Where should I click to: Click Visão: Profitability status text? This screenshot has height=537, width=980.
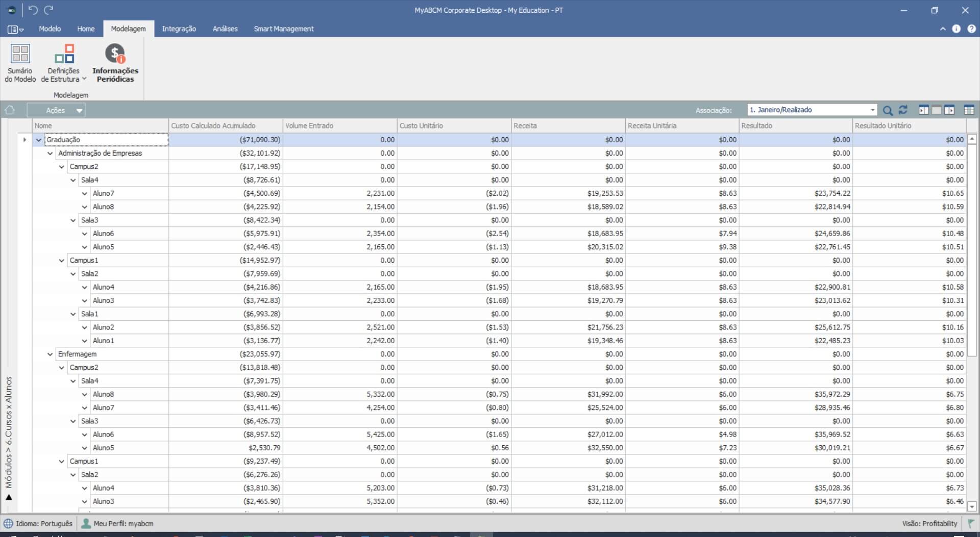(x=929, y=524)
